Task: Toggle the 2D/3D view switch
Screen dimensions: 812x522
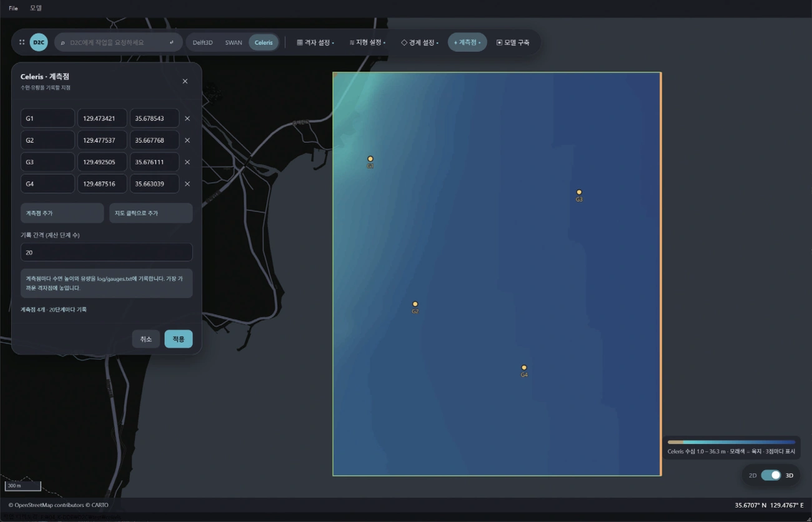Action: click(x=771, y=475)
